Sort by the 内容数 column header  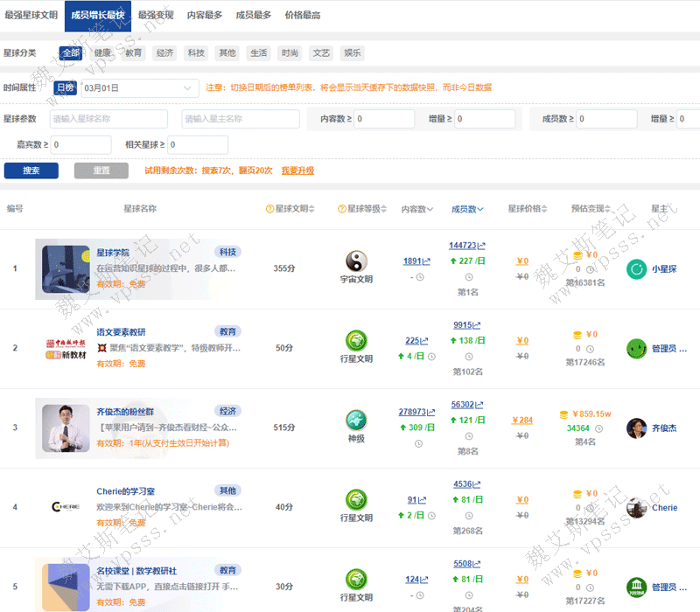pyautogui.click(x=417, y=209)
